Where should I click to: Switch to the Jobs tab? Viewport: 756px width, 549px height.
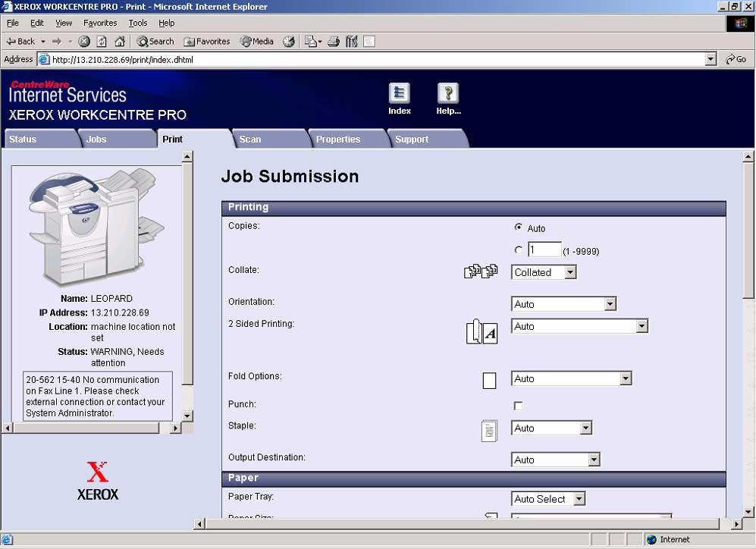click(118, 139)
